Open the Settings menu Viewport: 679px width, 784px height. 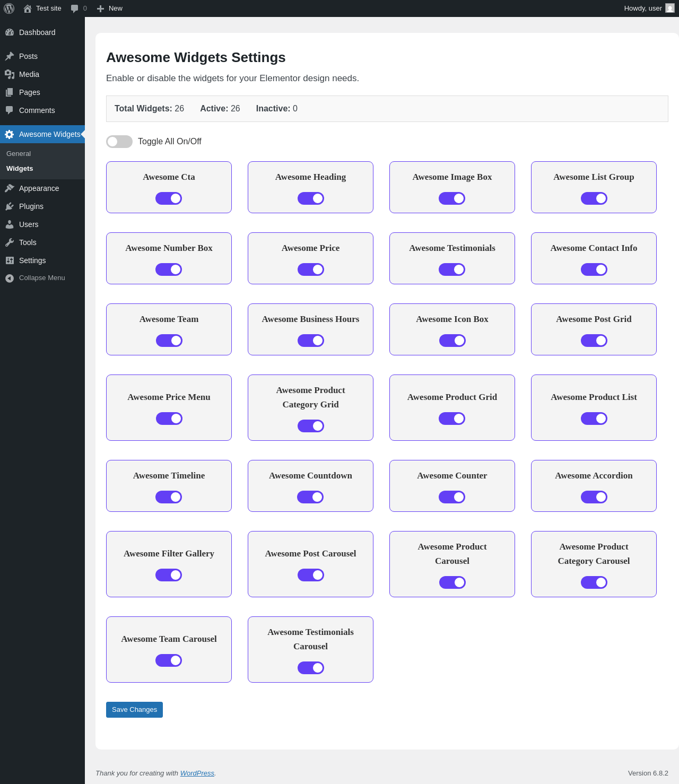(x=42, y=260)
